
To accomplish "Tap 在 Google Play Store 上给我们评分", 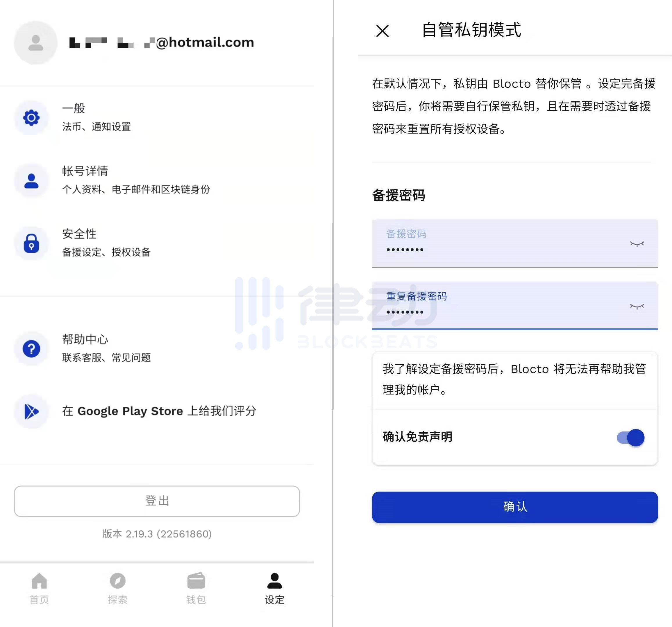I will pyautogui.click(x=159, y=411).
